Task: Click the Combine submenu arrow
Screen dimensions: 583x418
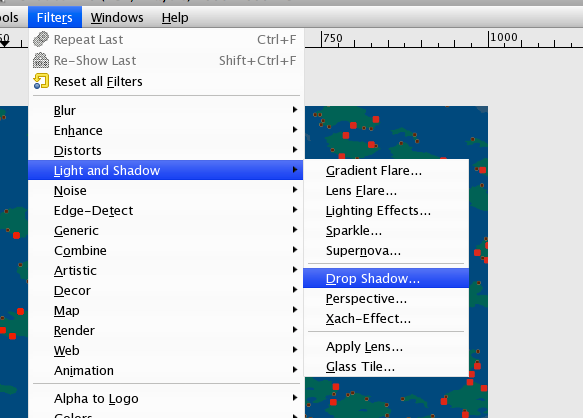Action: [x=295, y=250]
